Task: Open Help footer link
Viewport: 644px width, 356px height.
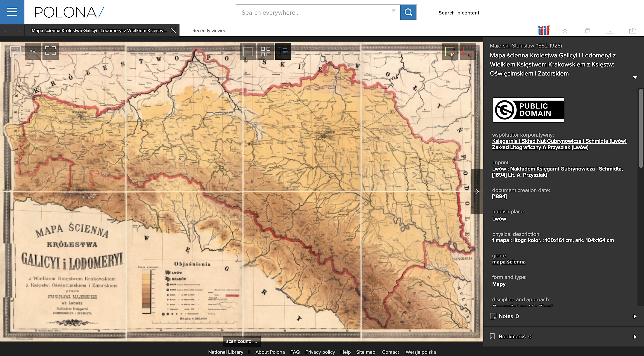Action: pyautogui.click(x=345, y=352)
